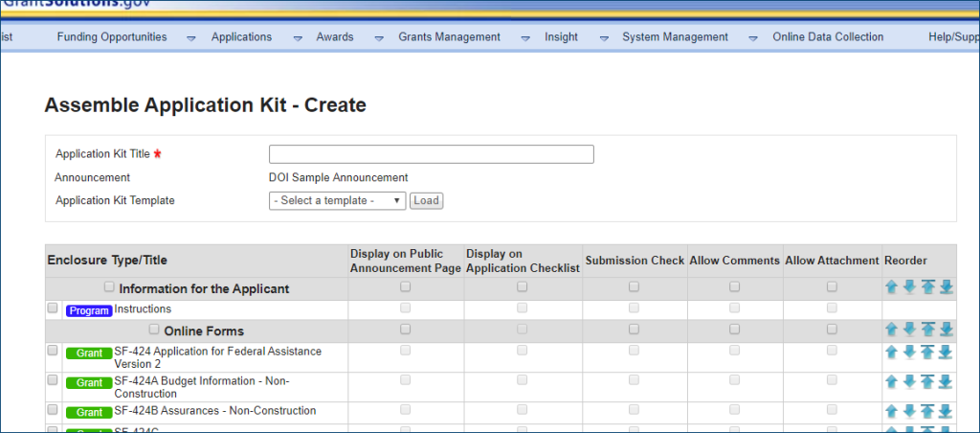The height and width of the screenshot is (433, 980).
Task: Move SF-424A Budget Information row down
Action: point(909,382)
